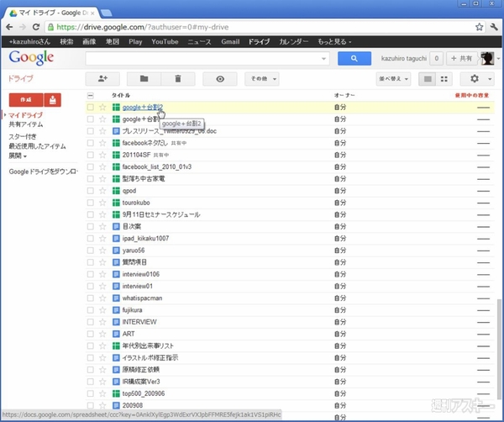Viewport: 504px width, 422px height.
Task: Star the qpod spreadsheet
Action: point(102,191)
